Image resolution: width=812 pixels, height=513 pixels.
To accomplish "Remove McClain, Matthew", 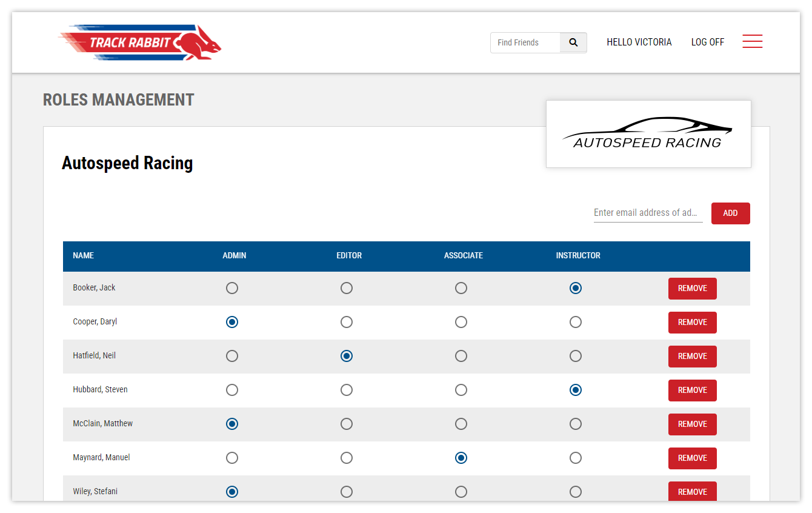I will pyautogui.click(x=693, y=424).
